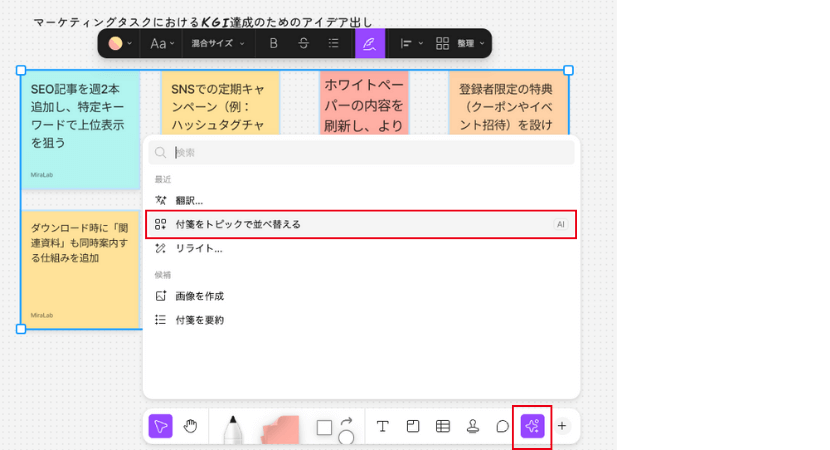Click the magnifier search icon
The image size is (830, 450).
pyautogui.click(x=160, y=153)
